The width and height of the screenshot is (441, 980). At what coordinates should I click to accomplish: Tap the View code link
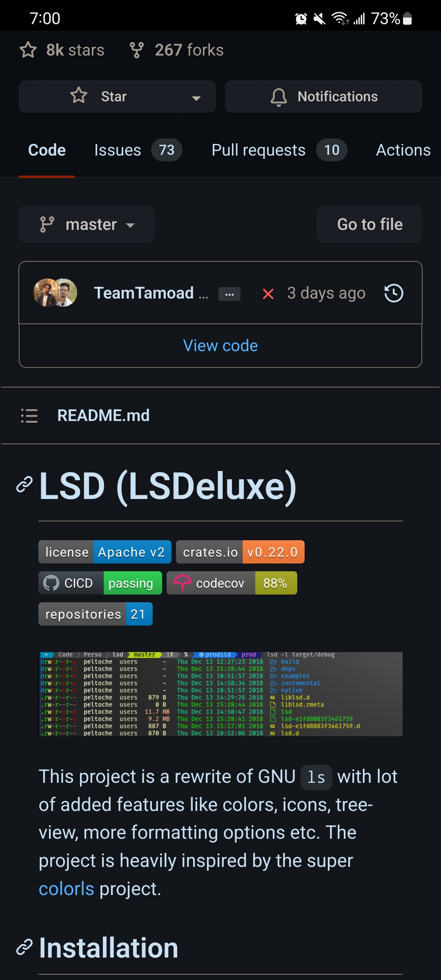tap(220, 346)
